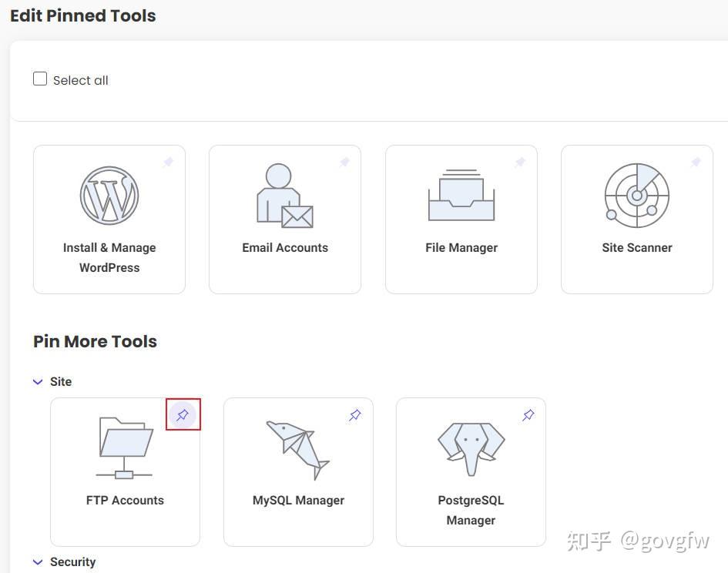Pin the PostgreSQL Manager tool
728x573 pixels.
[x=528, y=415]
